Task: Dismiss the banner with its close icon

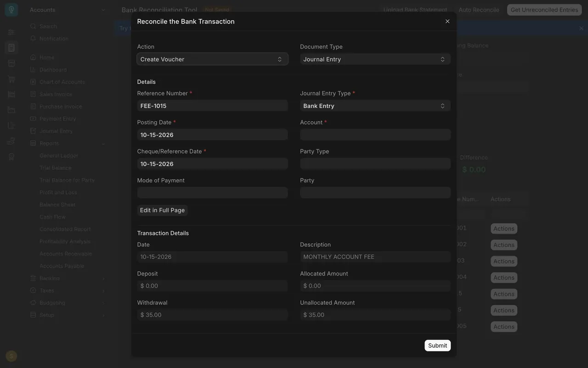Action: [581, 28]
